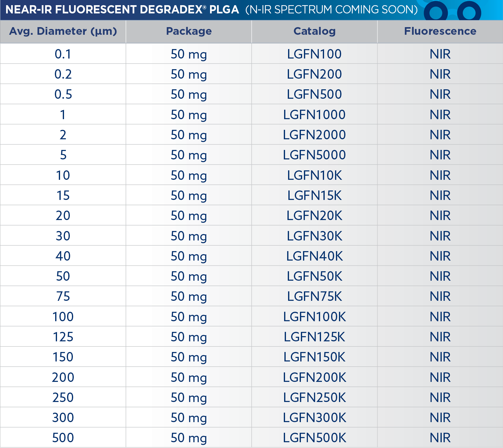Select catalog number LGFN300K
The height and width of the screenshot is (448, 503).
pos(314,418)
